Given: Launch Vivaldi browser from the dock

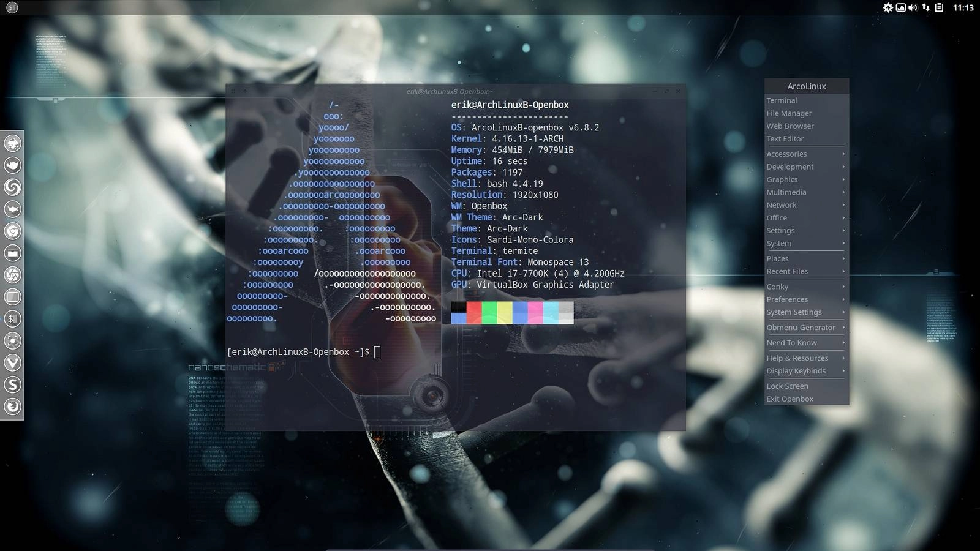Looking at the screenshot, I should (13, 362).
